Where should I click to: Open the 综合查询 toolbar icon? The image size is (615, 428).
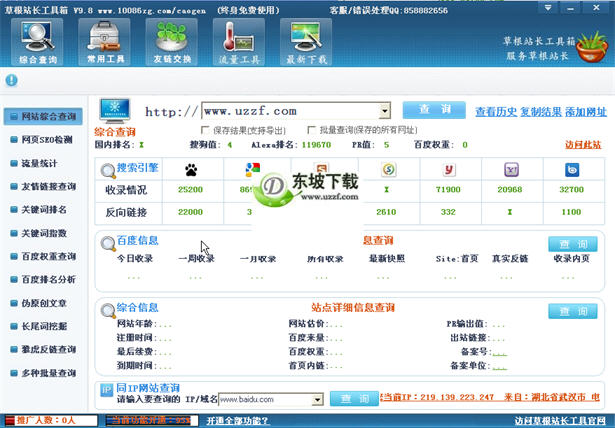[37, 42]
